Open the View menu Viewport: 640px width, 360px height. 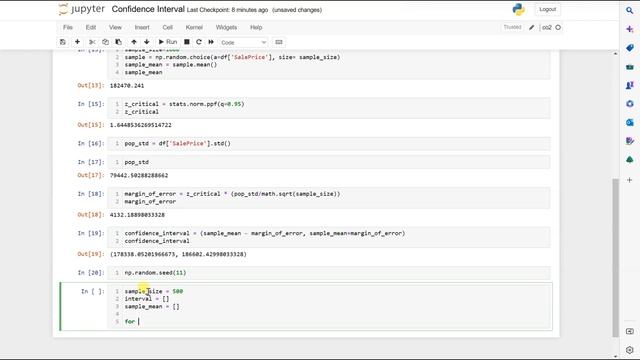[115, 27]
